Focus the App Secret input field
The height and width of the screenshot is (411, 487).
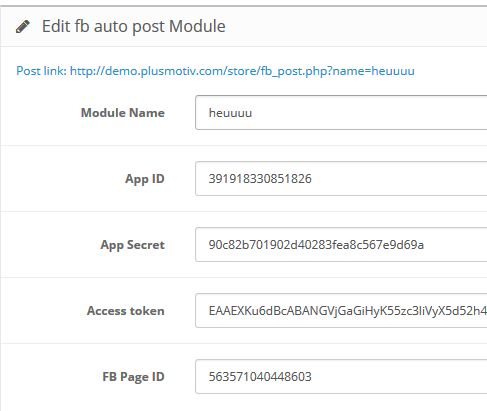tap(341, 245)
